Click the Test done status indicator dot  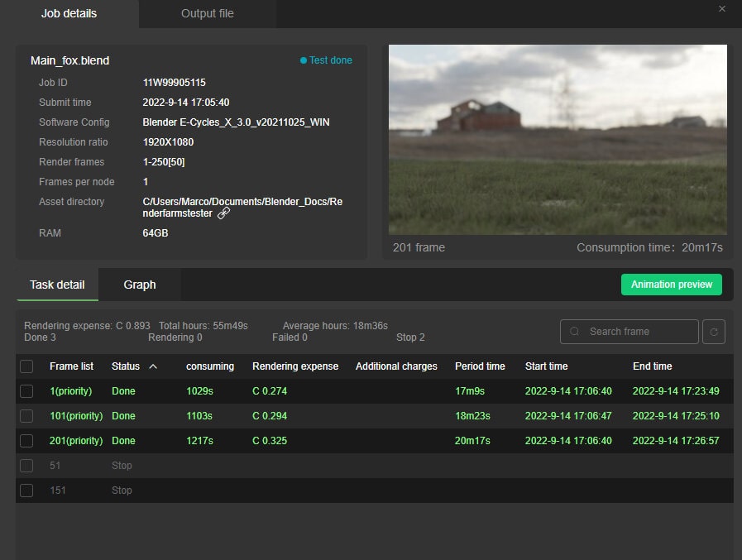tap(301, 60)
